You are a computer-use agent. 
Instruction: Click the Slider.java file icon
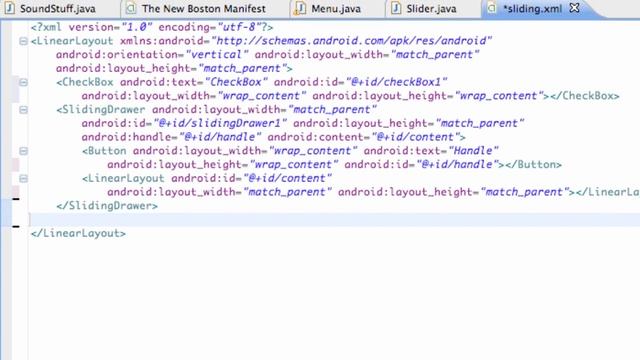(396, 9)
